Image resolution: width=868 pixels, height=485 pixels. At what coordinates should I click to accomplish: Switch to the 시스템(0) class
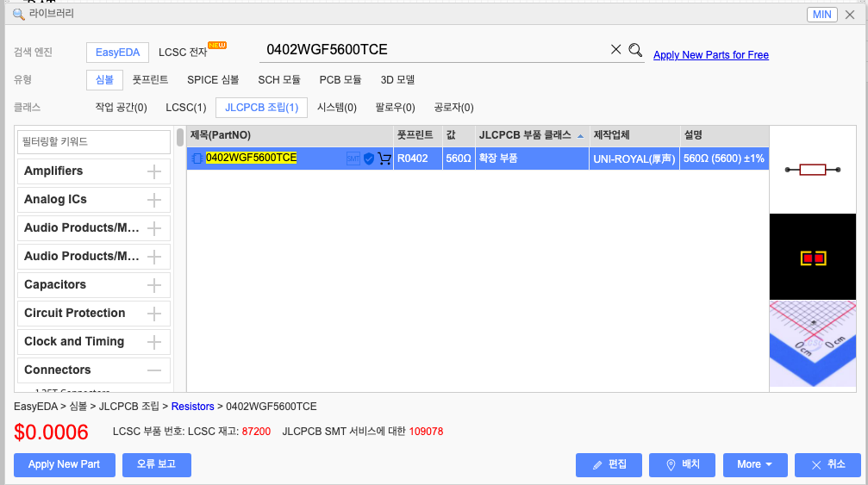coord(336,108)
